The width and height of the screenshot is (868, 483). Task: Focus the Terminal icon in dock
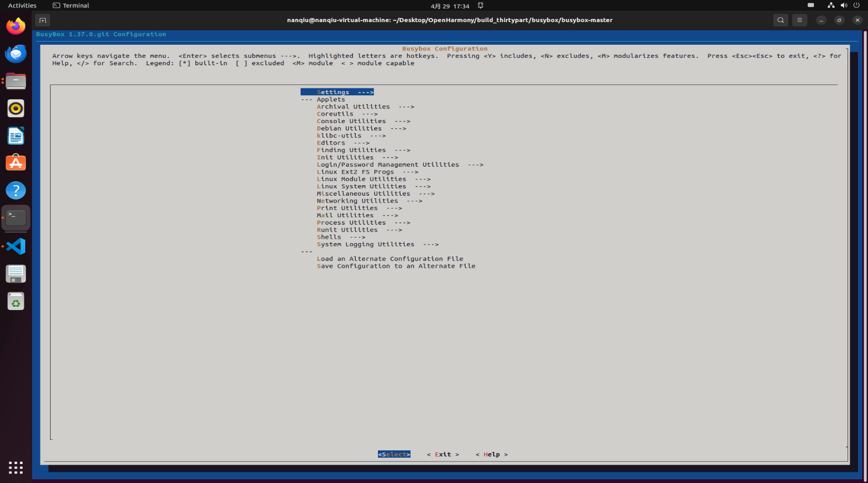tap(16, 218)
